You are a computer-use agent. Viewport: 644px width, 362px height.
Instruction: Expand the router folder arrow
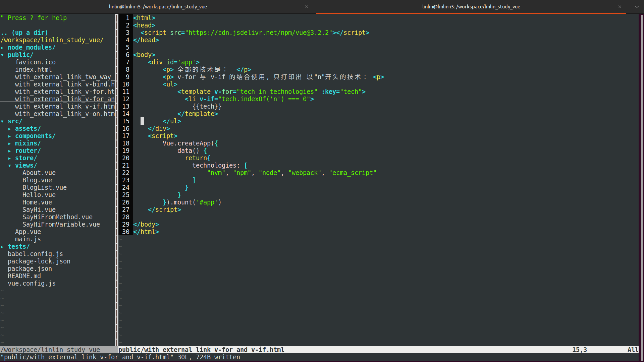10,151
